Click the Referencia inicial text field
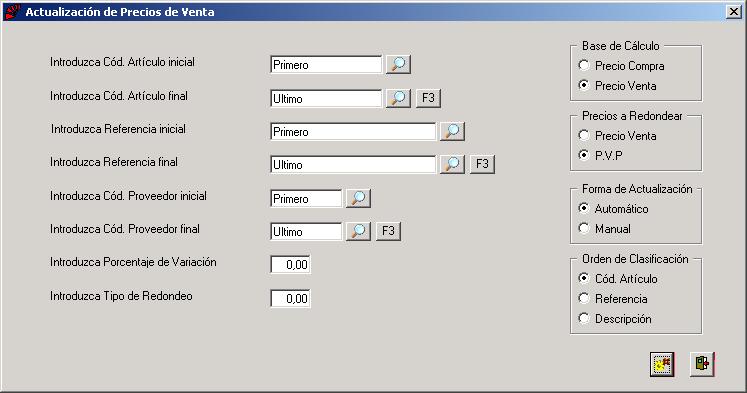Viewport: 747px width, 393px height. (353, 131)
